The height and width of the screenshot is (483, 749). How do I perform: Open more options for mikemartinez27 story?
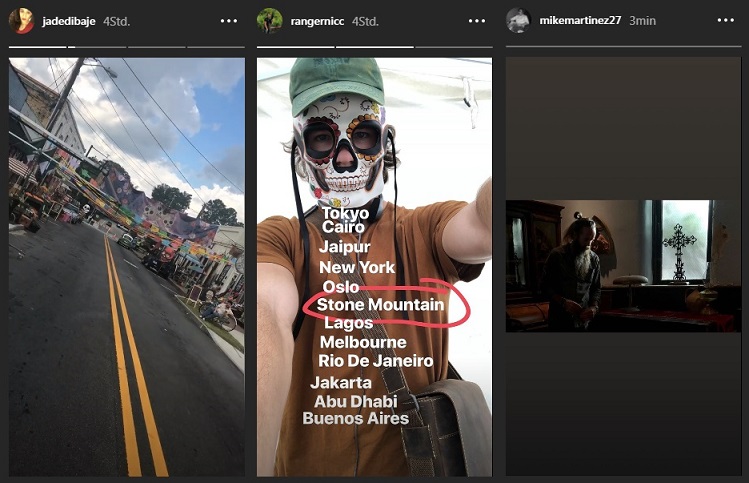[x=726, y=21]
